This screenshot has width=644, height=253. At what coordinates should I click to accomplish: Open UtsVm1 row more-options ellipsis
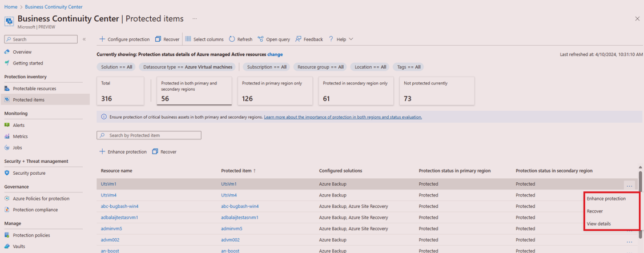[629, 184]
